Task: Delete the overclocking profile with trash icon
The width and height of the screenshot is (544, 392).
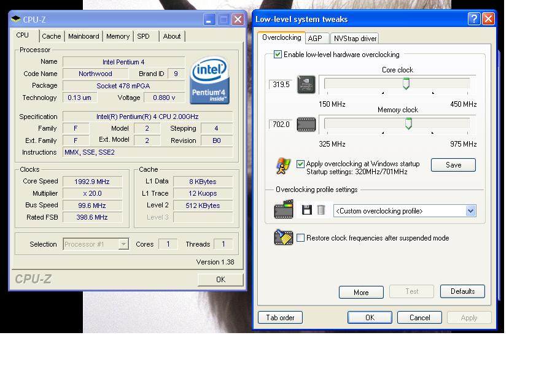Action: tap(321, 210)
